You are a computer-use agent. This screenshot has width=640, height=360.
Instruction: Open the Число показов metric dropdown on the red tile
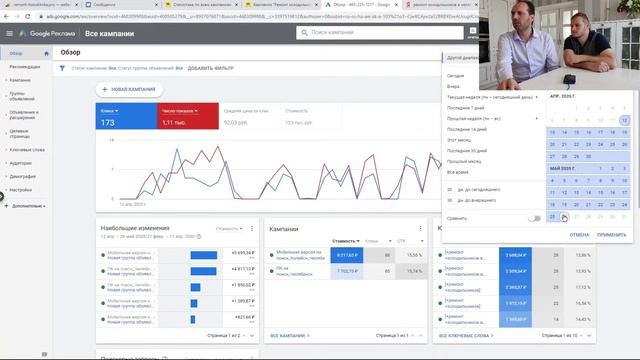coord(180,111)
